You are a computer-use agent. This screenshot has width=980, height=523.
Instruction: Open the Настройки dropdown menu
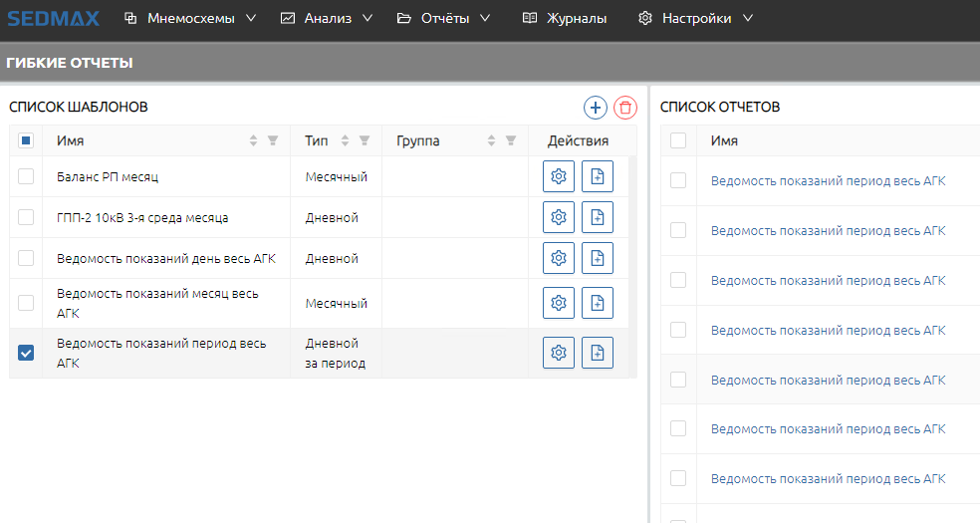[x=695, y=19]
